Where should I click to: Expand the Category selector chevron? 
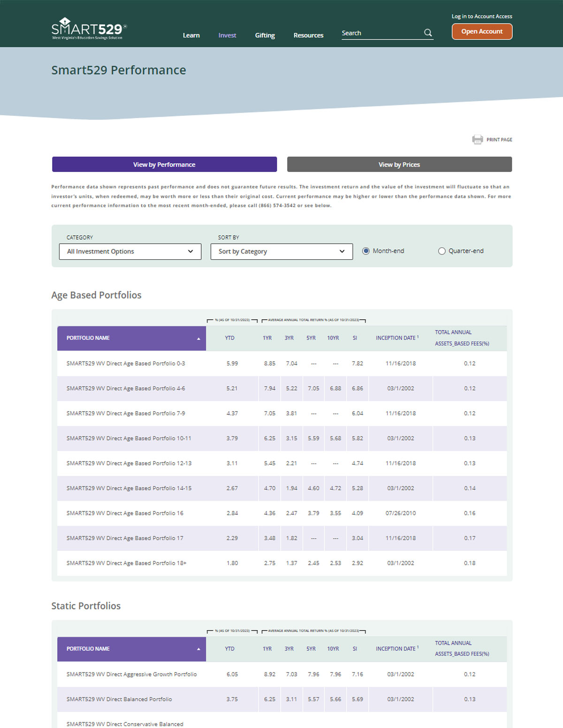190,251
